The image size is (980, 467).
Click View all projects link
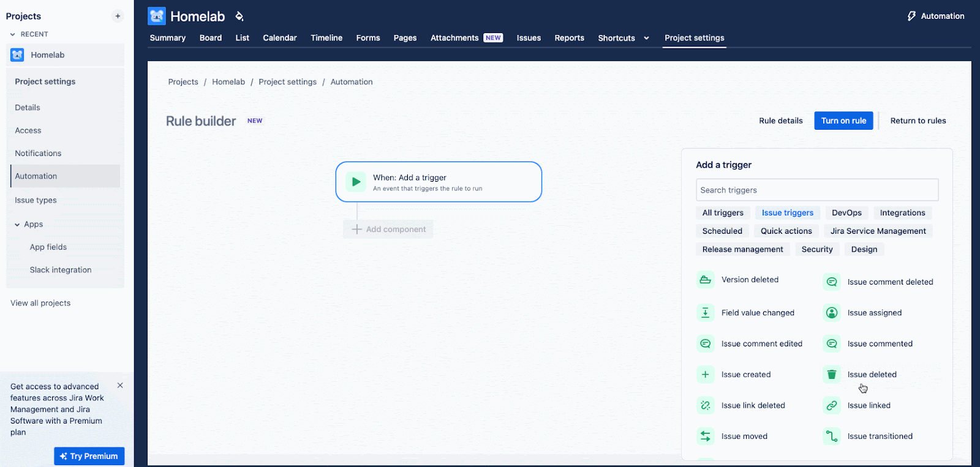coord(40,303)
